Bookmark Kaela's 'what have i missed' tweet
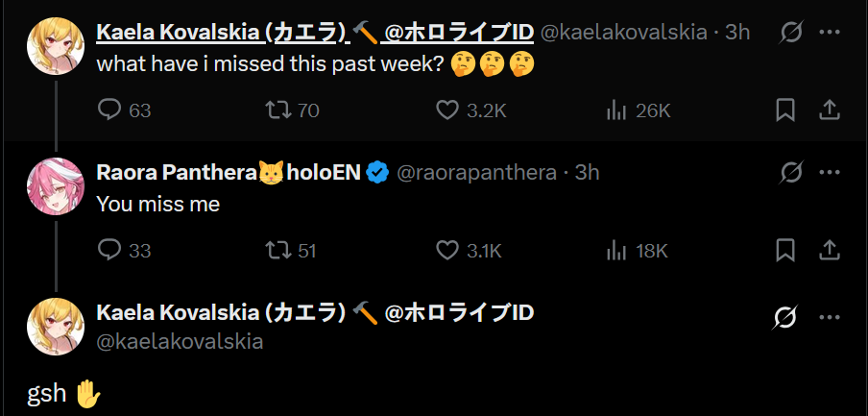Viewport: 868px width, 416px height. [785, 110]
